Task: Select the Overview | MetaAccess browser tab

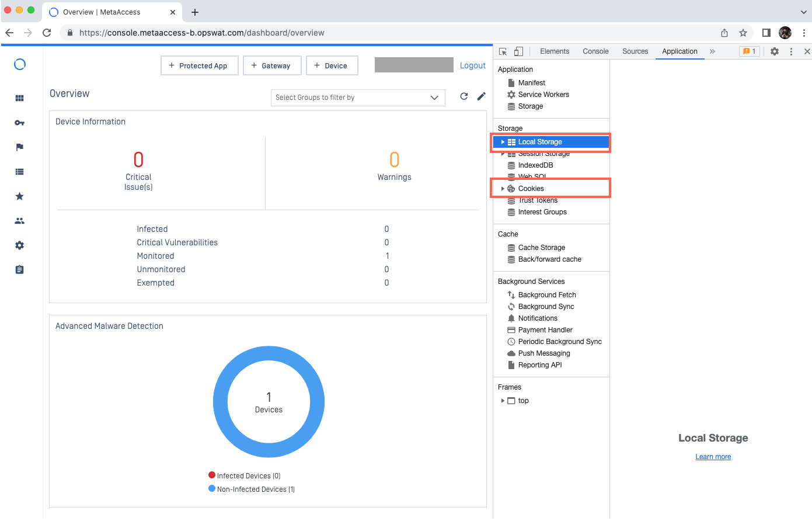Action: (x=111, y=12)
